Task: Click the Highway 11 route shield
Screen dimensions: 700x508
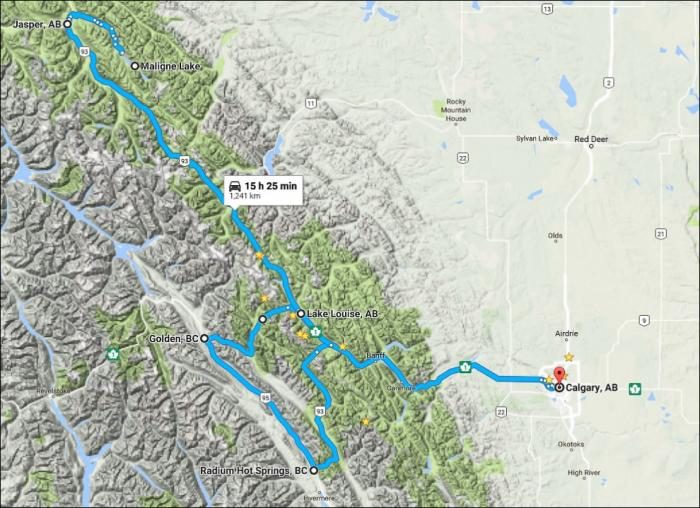Action: pos(311,104)
